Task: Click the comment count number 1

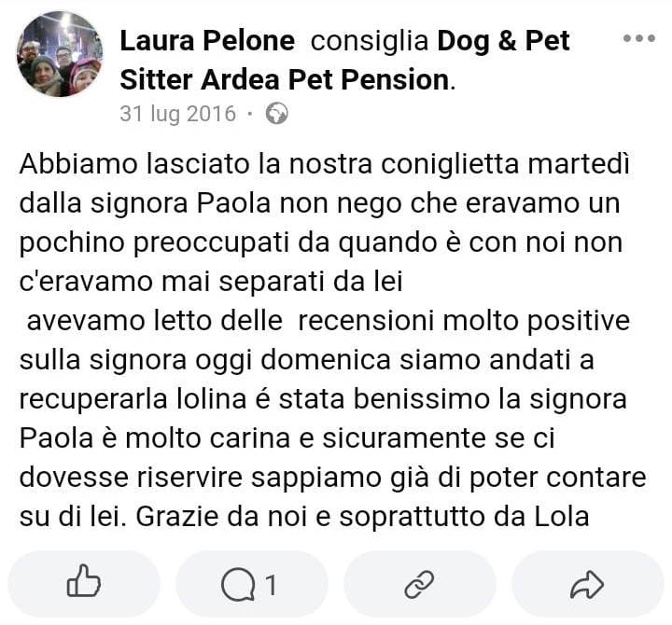Action: pyautogui.click(x=272, y=585)
